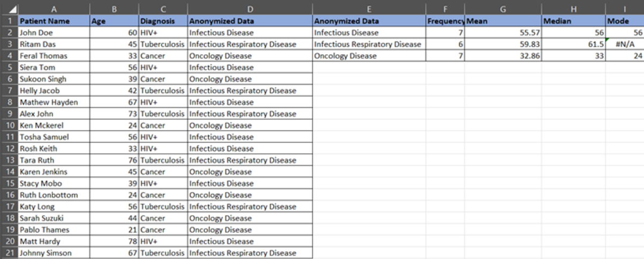The height and width of the screenshot is (259, 644).
Task: Select the mean value 32.86
Action: [503, 56]
